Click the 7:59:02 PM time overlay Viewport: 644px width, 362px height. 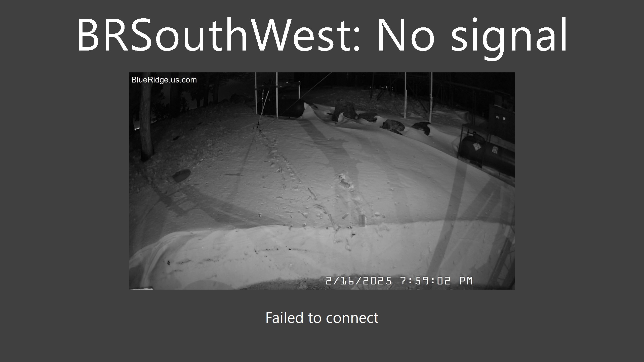[436, 281]
